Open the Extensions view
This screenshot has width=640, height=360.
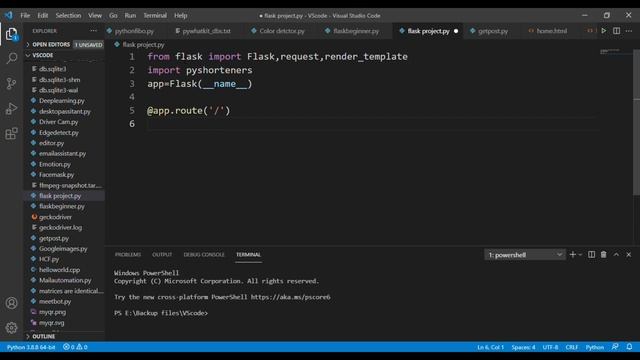[x=11, y=133]
